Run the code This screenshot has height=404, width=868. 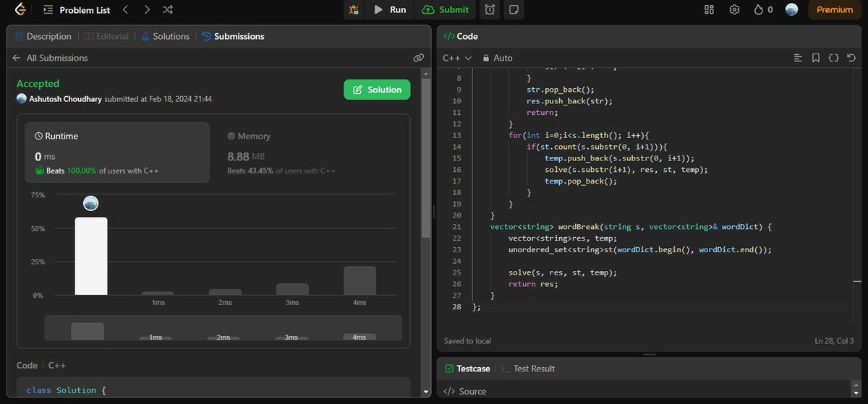click(390, 10)
